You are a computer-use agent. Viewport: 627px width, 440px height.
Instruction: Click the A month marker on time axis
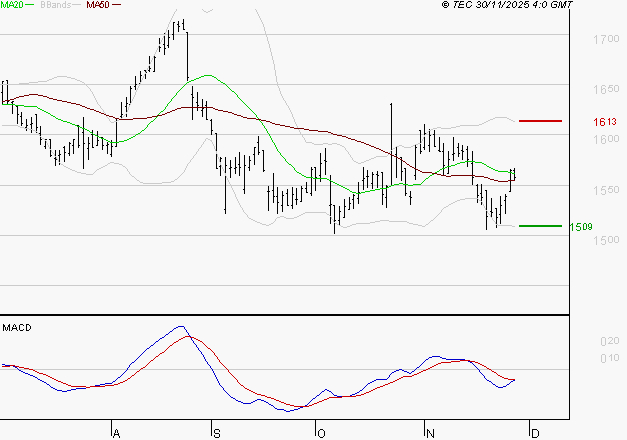pos(116,434)
